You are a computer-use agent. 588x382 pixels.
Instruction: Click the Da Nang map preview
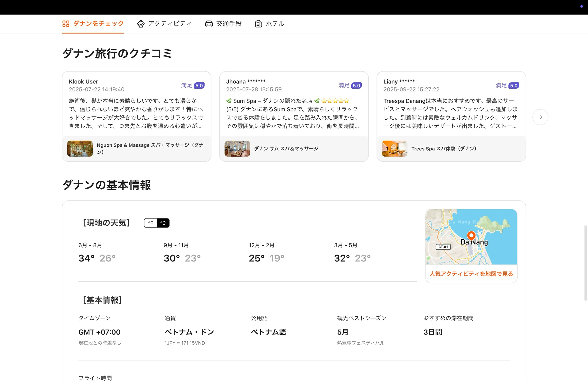tap(471, 237)
